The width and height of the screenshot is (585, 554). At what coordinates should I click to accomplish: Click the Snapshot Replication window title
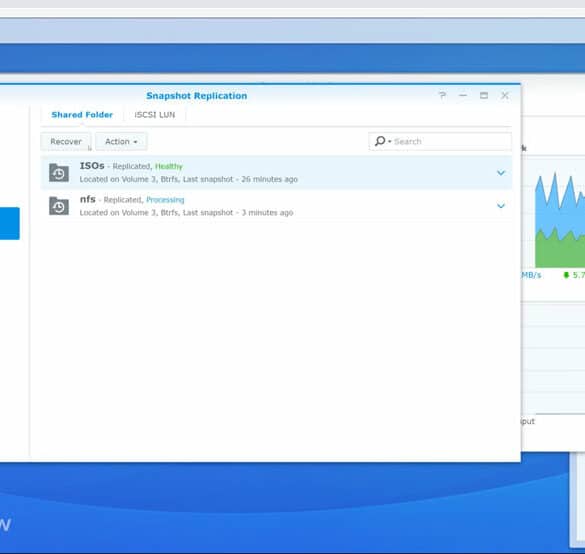tap(197, 96)
